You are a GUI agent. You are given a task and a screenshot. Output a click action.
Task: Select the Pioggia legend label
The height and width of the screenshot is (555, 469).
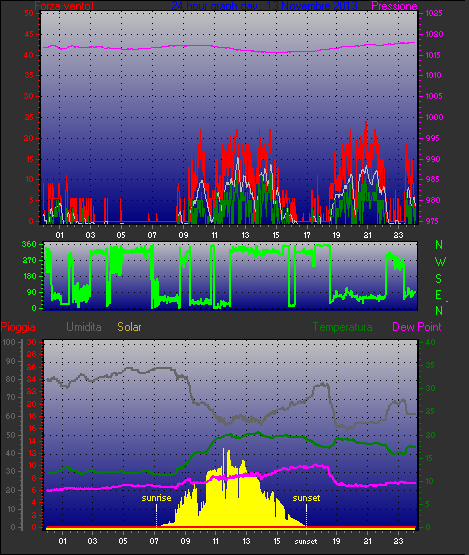click(x=18, y=327)
